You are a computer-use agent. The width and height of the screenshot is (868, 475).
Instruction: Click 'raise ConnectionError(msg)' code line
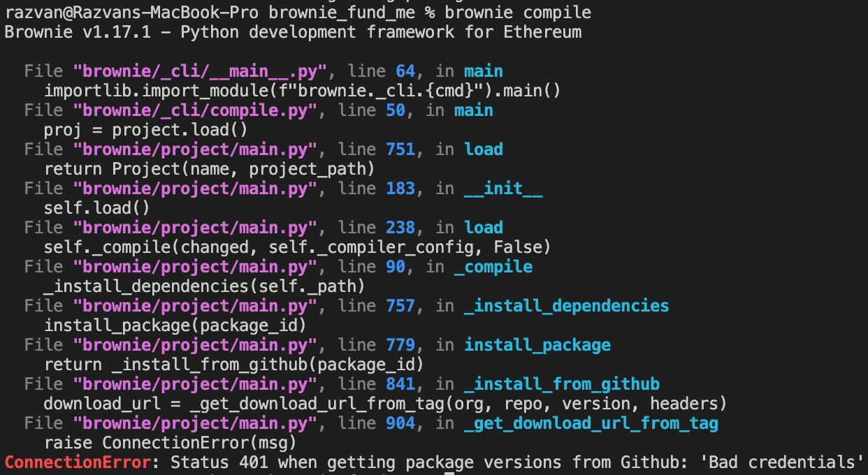[171, 443]
